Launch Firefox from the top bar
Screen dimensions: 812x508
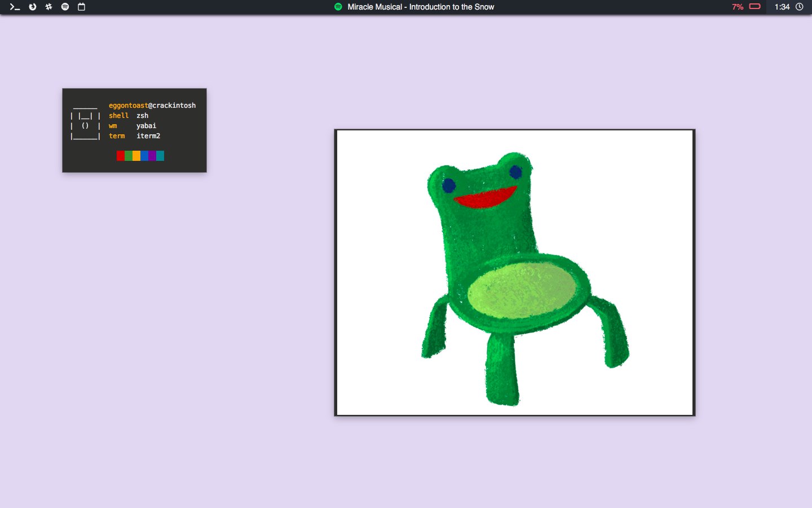coord(33,7)
